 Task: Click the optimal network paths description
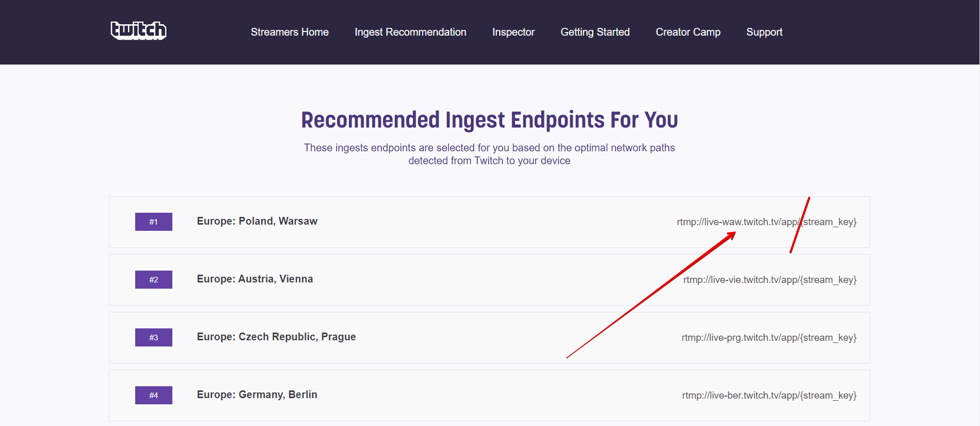pos(489,154)
